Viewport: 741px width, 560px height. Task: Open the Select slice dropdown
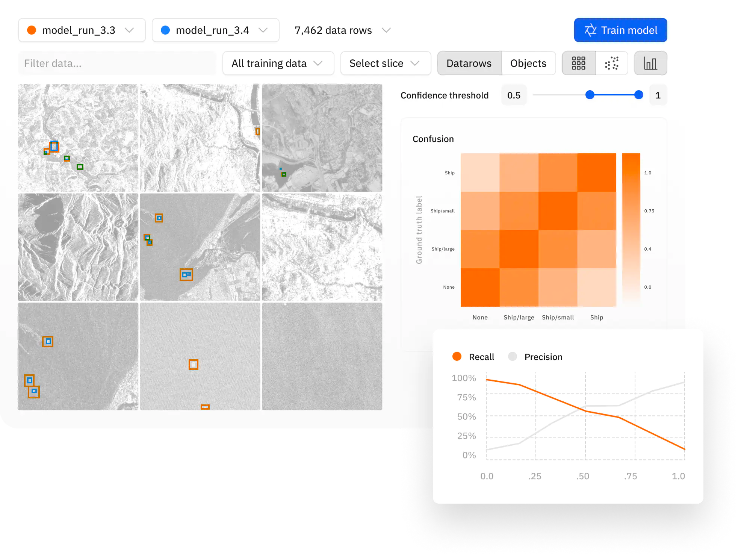385,63
